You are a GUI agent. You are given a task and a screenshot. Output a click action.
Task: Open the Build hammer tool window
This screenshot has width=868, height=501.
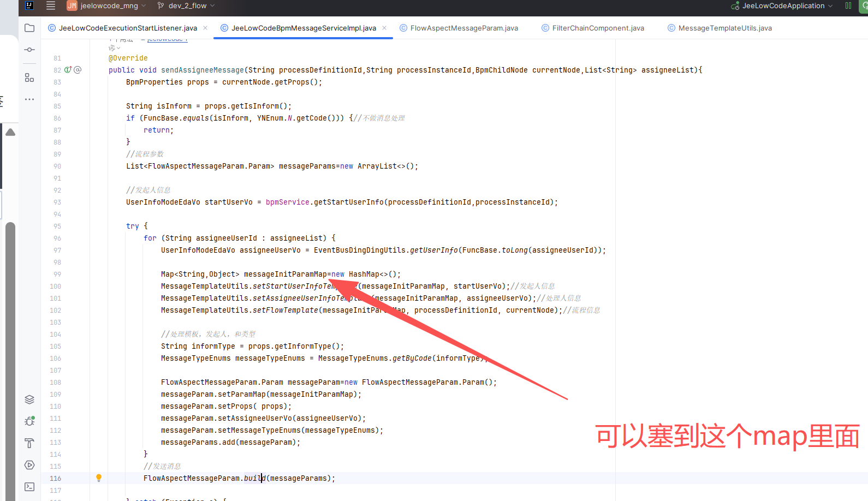point(29,443)
